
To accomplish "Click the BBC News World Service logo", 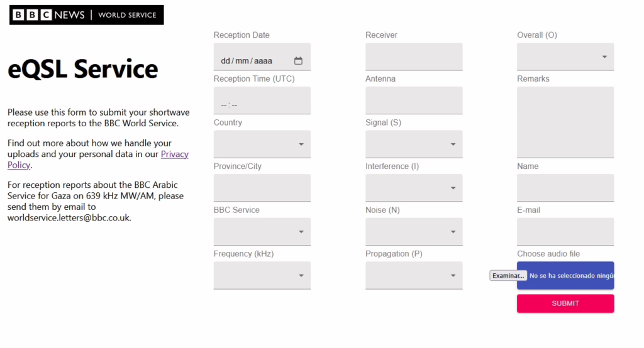I will [x=87, y=15].
